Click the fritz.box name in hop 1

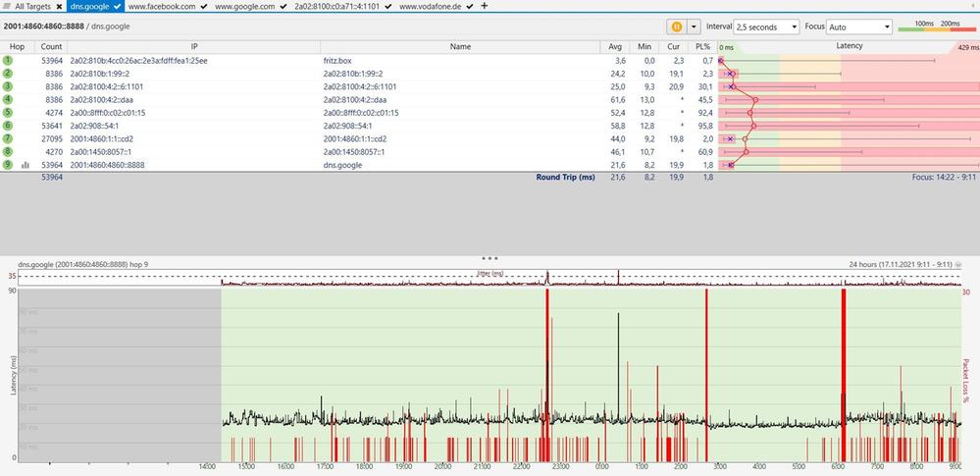tap(337, 61)
